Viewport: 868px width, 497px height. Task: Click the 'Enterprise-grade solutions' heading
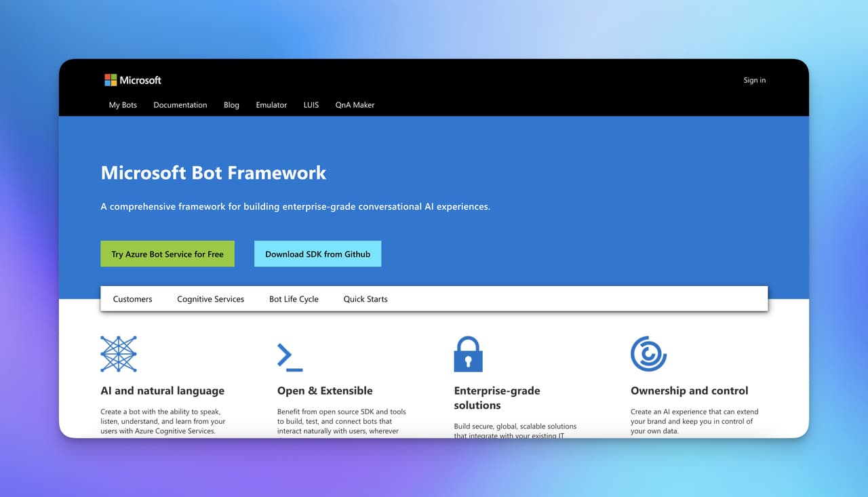point(496,398)
